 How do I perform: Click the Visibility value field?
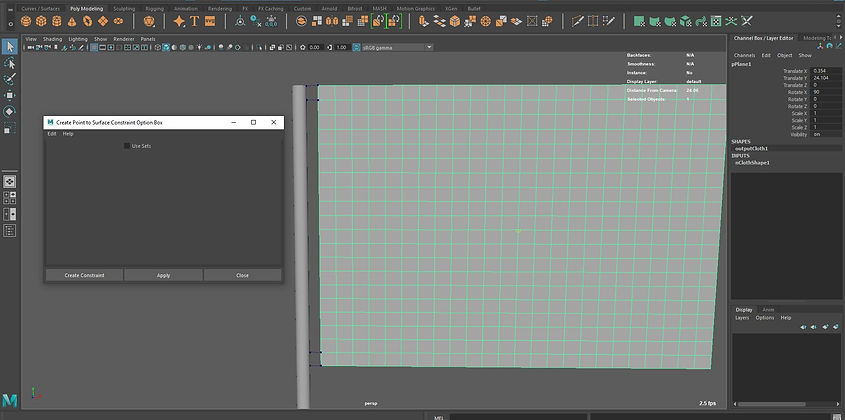[825, 134]
